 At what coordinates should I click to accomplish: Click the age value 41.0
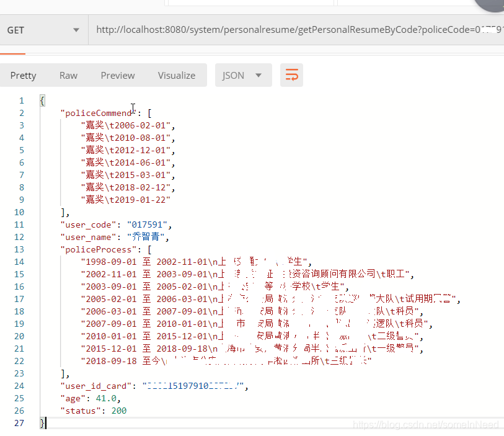106,399
